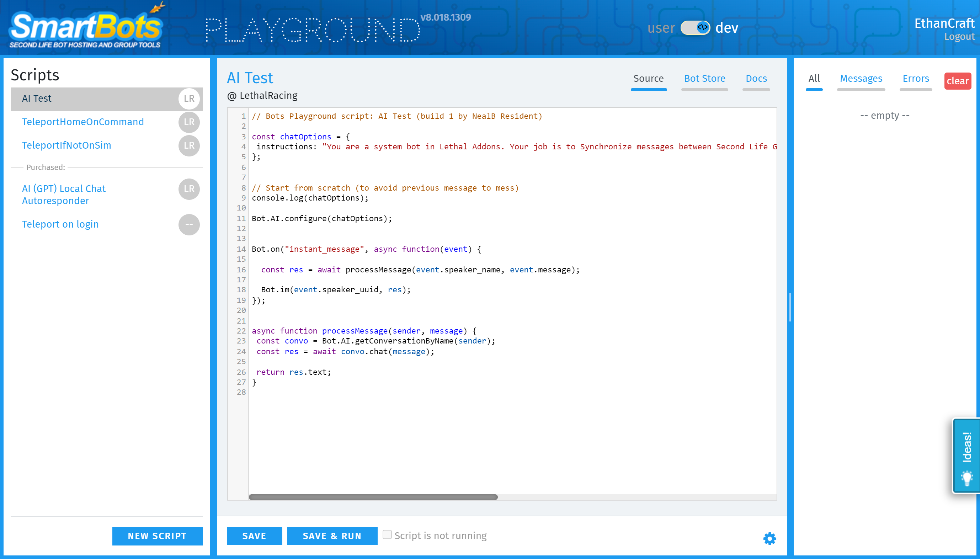
Task: Place cursor on console.log(chatOptions) line
Action: (310, 198)
